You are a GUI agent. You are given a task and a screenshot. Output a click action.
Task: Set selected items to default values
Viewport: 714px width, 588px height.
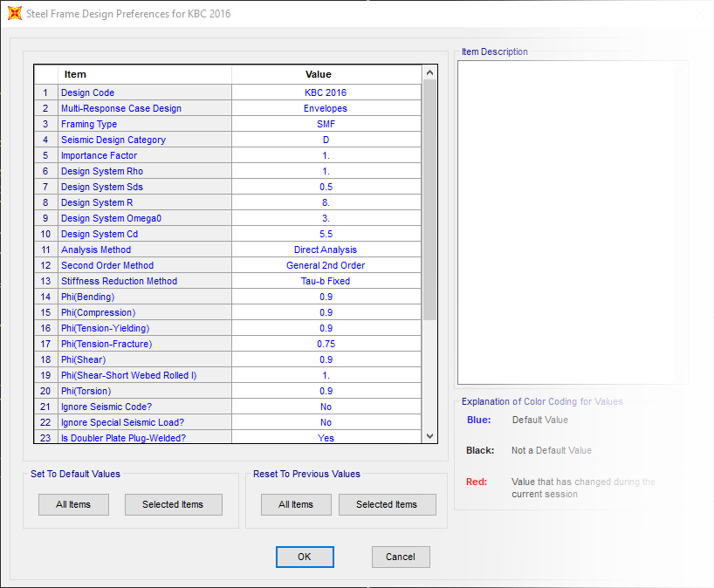tap(173, 504)
